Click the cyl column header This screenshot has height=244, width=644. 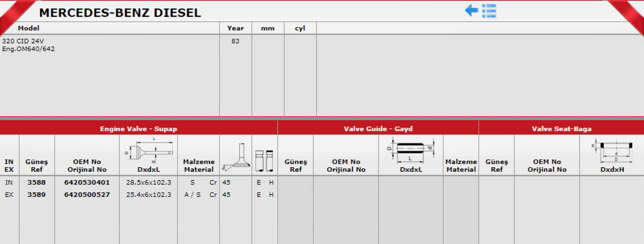tap(300, 28)
